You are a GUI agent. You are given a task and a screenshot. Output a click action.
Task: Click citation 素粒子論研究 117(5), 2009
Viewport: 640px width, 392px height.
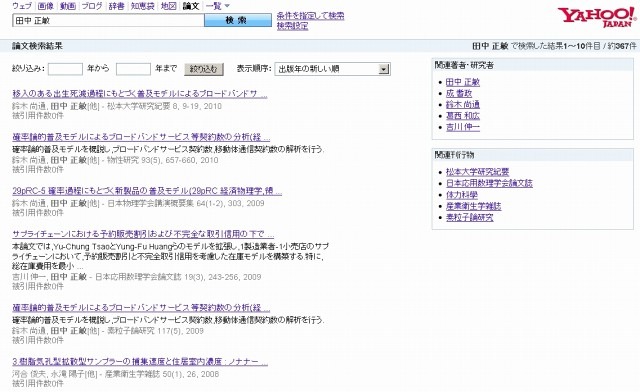click(x=155, y=331)
